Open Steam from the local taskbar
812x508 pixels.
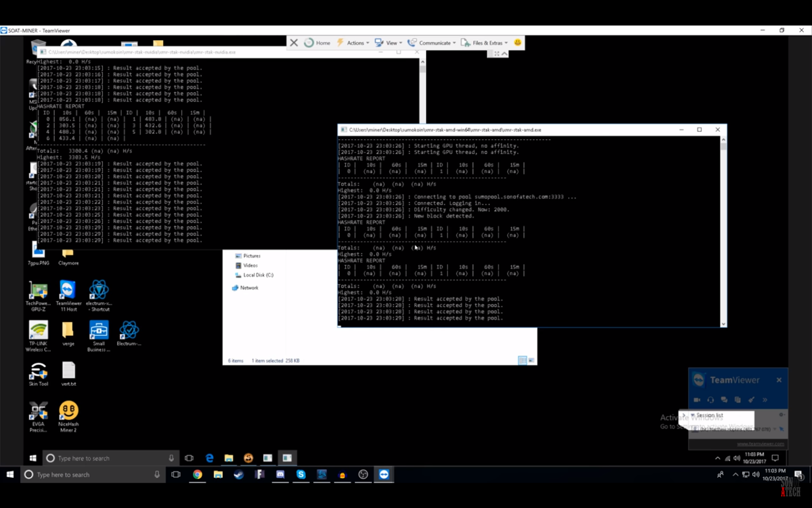[x=239, y=474]
